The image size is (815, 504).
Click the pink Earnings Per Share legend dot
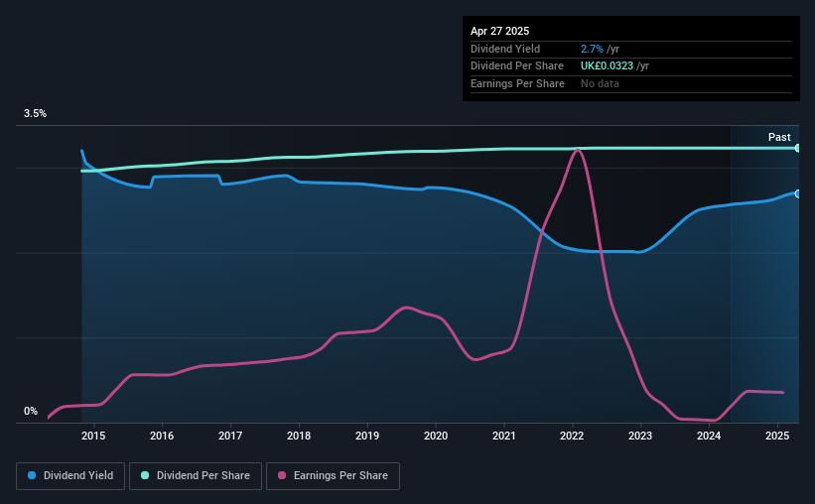click(x=282, y=475)
